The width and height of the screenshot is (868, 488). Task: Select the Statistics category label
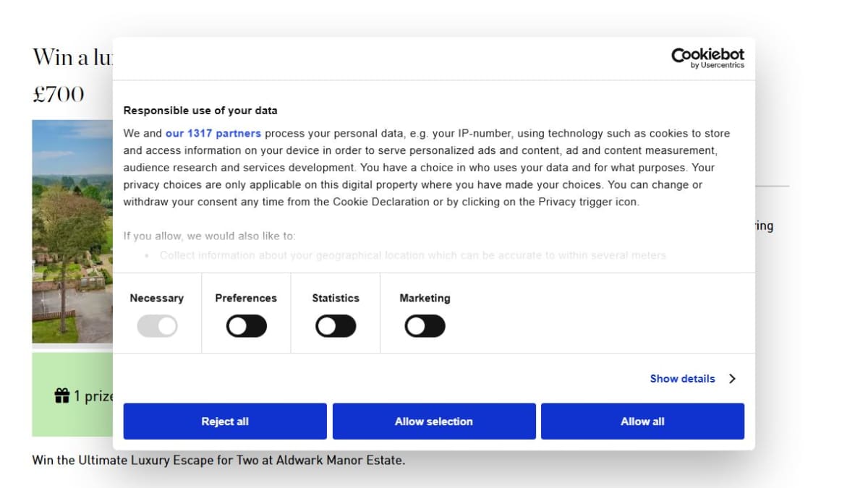click(336, 298)
